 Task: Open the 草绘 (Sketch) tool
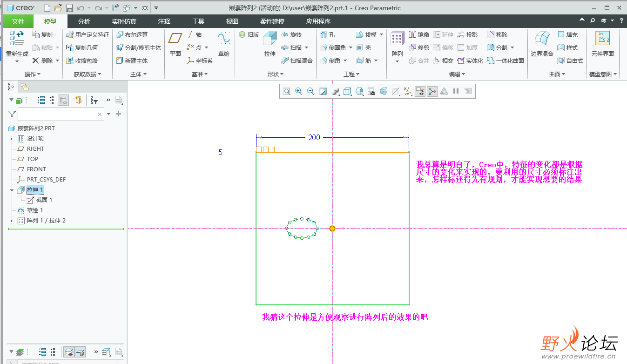click(223, 44)
